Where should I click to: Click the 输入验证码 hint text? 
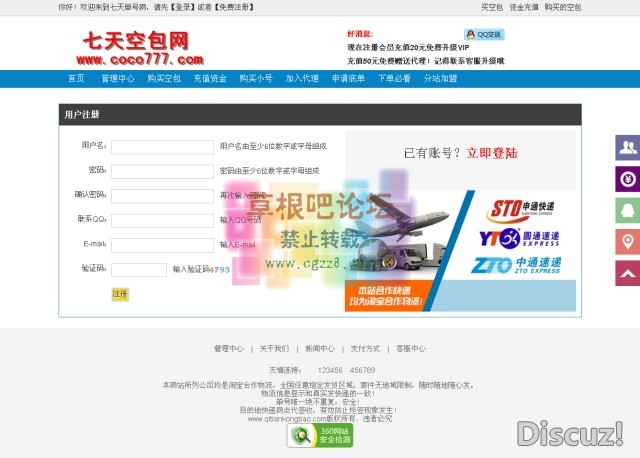(191, 269)
